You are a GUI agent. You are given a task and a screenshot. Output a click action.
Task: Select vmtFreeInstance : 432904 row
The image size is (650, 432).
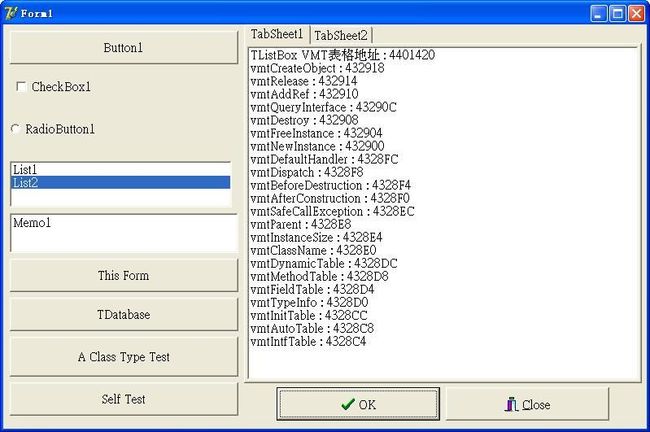443,133
